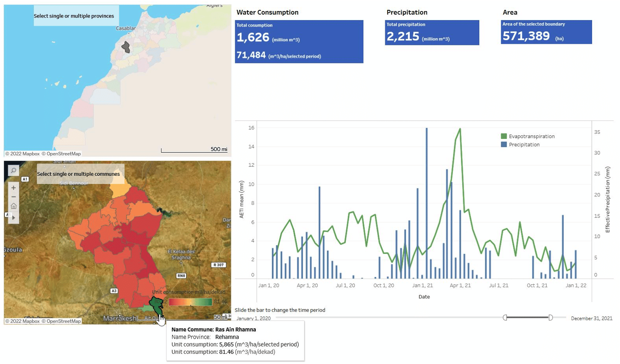Select the grey highlighted province on Morocco map

point(126,47)
